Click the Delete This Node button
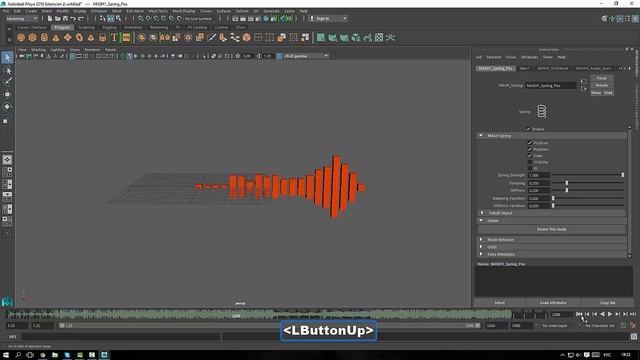The width and height of the screenshot is (640, 360). 551,229
